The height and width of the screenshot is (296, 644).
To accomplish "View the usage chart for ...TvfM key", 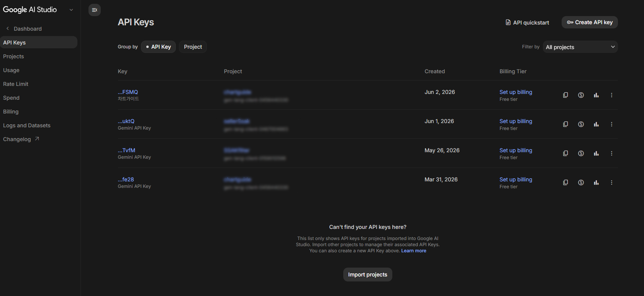I will (596, 153).
